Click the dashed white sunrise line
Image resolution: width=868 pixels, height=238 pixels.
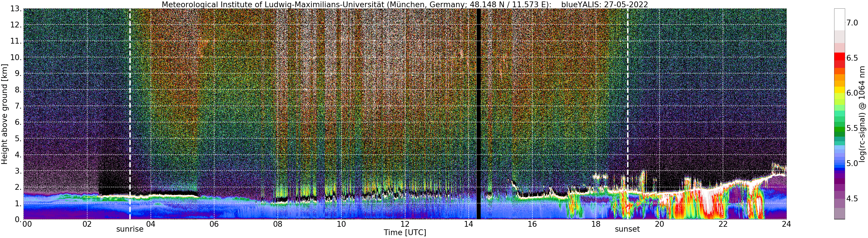pos(130,114)
